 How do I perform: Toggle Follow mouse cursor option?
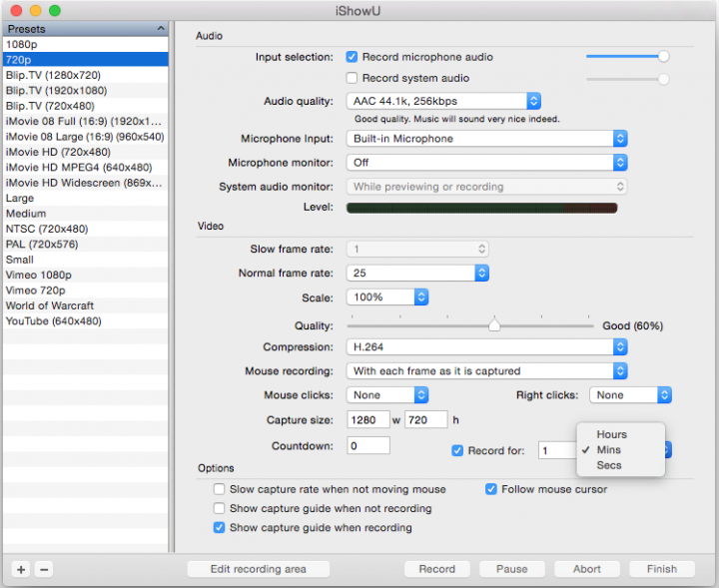point(490,489)
